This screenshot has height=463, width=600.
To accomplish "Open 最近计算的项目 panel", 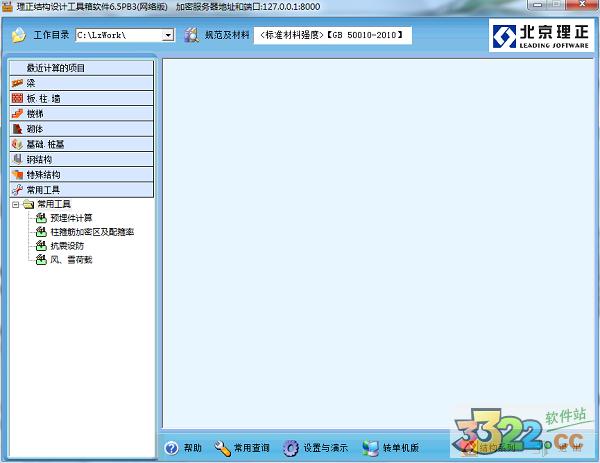I will (x=82, y=68).
